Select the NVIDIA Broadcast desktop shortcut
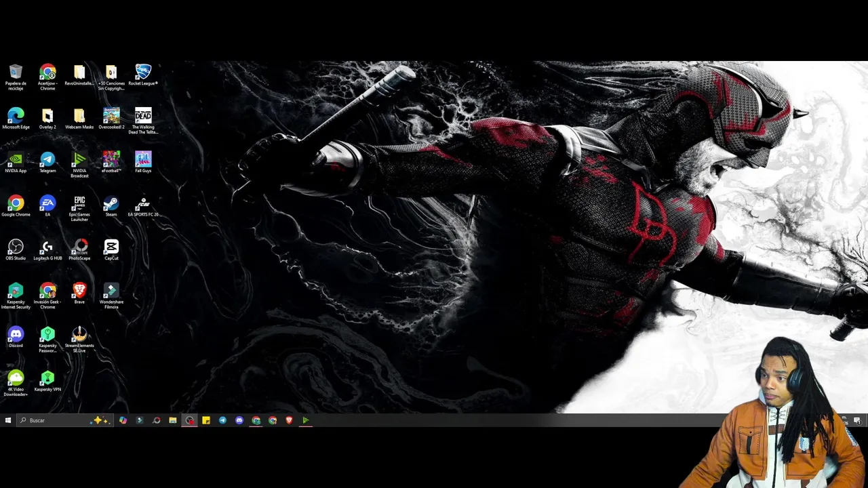 pos(79,165)
